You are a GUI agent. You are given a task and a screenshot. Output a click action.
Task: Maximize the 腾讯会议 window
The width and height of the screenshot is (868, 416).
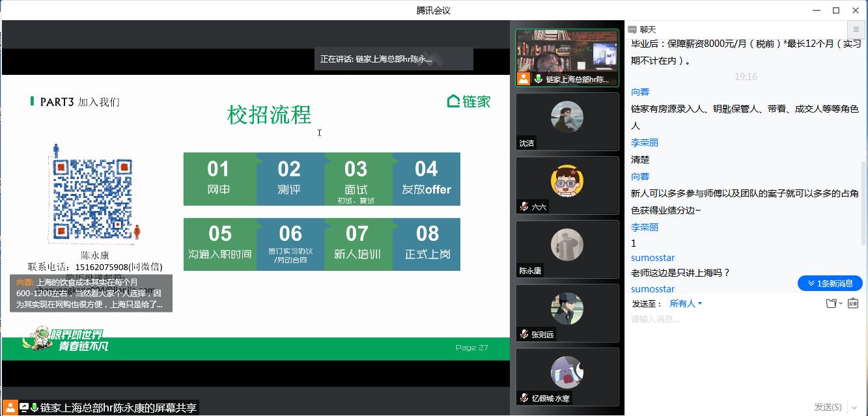837,10
